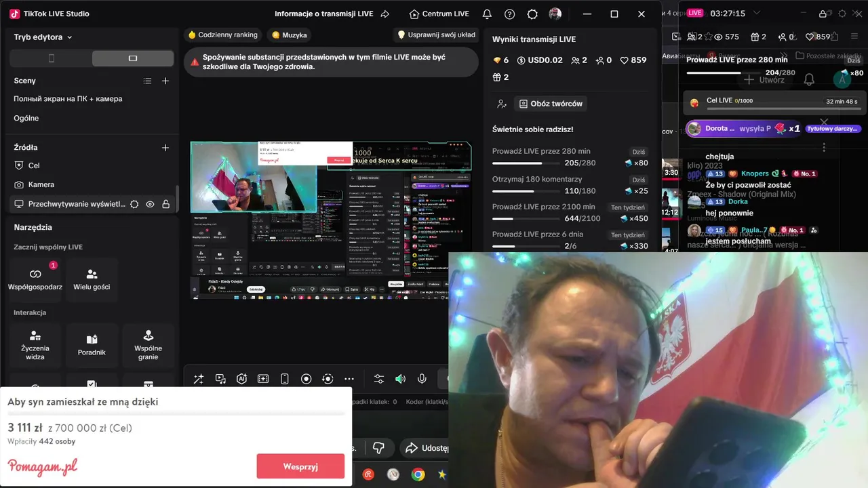Open the notifications bell in TikTok Studio
868x488 pixels.
pos(487,14)
